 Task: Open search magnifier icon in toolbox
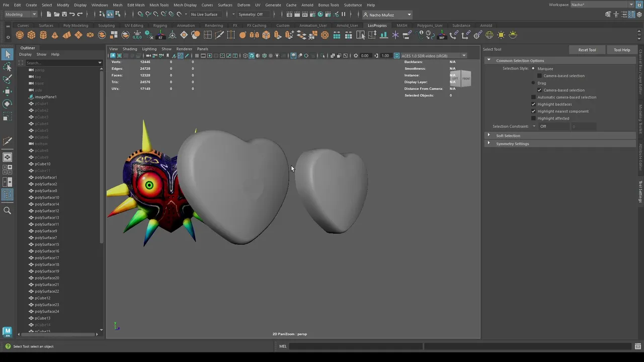click(x=7, y=211)
